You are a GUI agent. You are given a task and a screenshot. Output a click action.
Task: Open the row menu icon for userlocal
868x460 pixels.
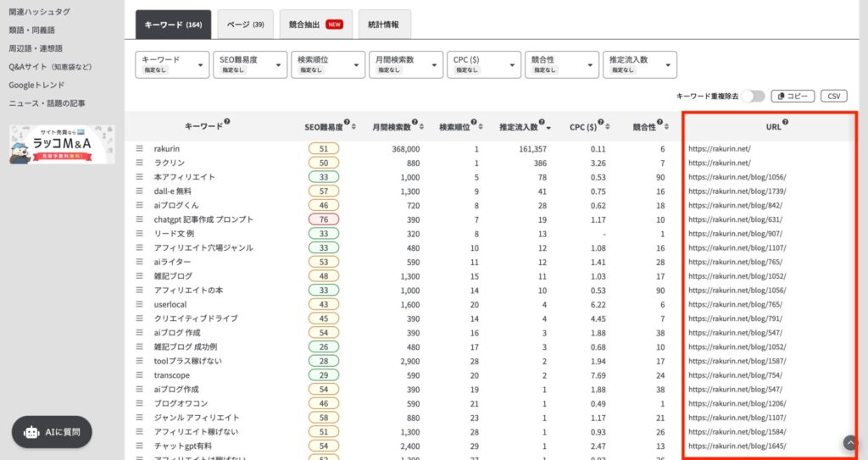[140, 304]
